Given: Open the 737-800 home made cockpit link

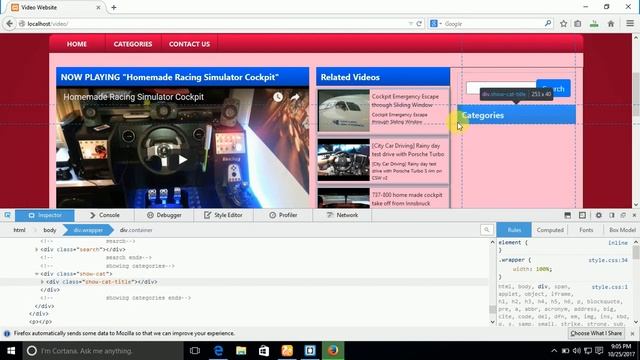Looking at the screenshot, I should tap(407, 199).
